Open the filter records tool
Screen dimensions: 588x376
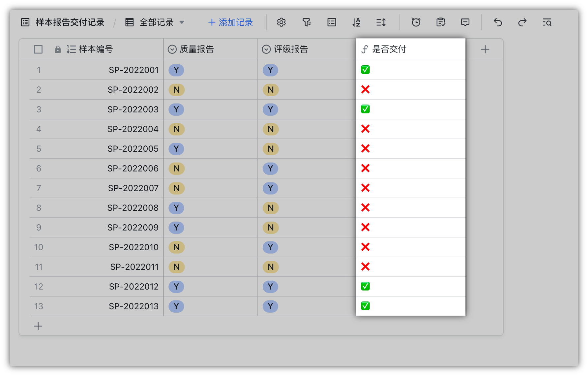pos(307,22)
